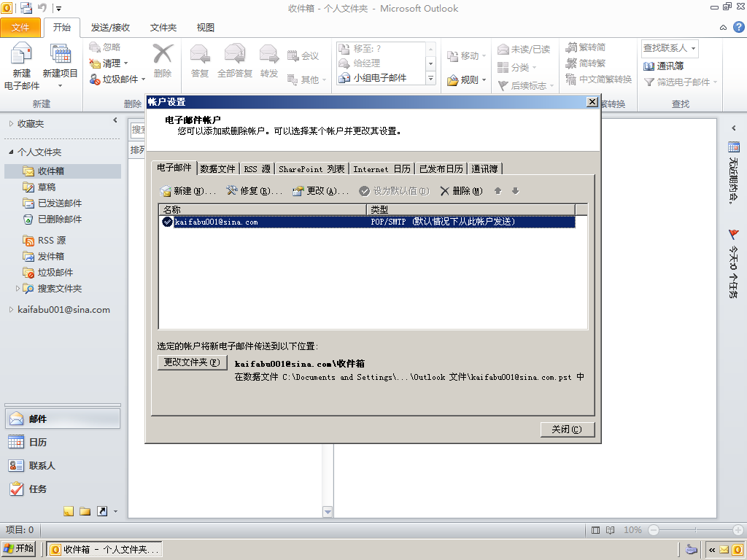
Task: Click the New E-mail (新建电子邮件) icon
Action: 21,53
